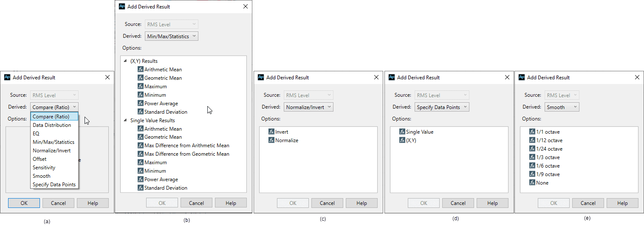Open the Derived dropdown showing Min/Max/Statistics
The height and width of the screenshot is (227, 644).
pyautogui.click(x=172, y=36)
